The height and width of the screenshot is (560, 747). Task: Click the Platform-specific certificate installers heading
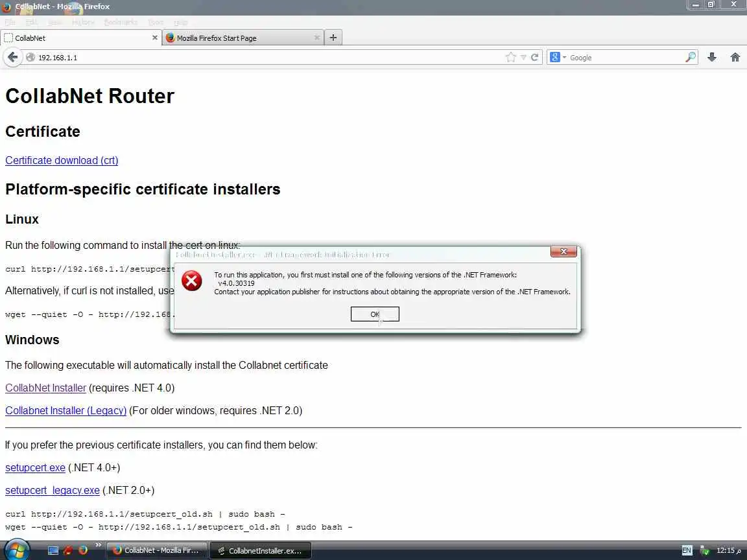(x=143, y=189)
